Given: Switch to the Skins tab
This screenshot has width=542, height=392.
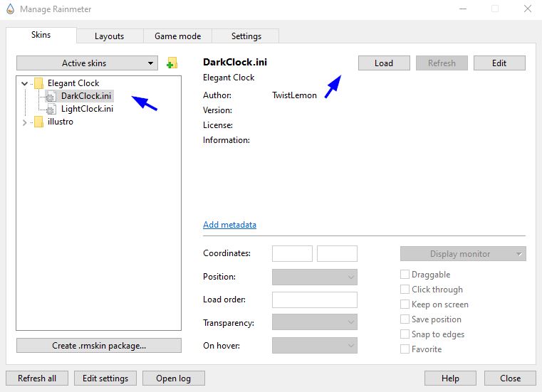Looking at the screenshot, I should point(41,35).
